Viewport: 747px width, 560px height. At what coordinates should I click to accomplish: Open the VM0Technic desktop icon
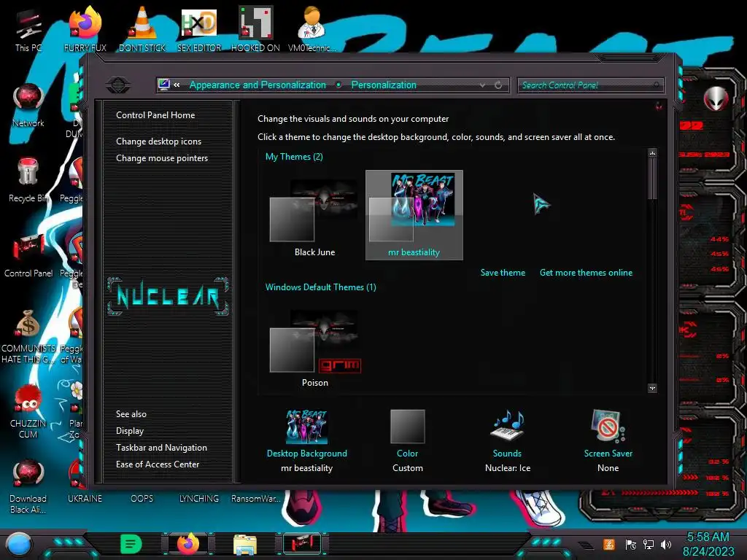[x=311, y=29]
